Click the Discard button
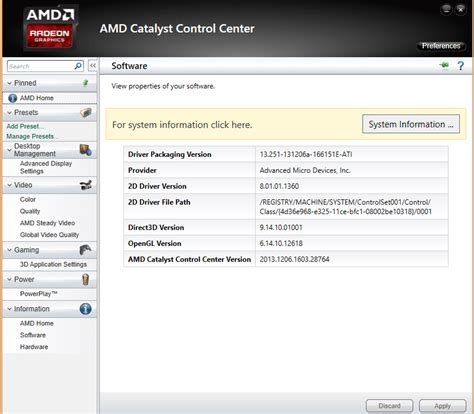Screen dimensions: 474x414 click(x=389, y=406)
